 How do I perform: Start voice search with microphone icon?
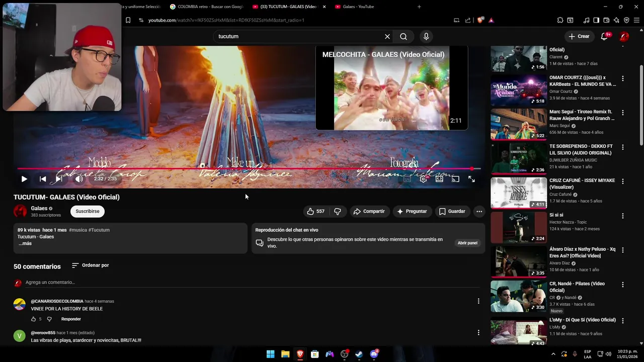(426, 37)
